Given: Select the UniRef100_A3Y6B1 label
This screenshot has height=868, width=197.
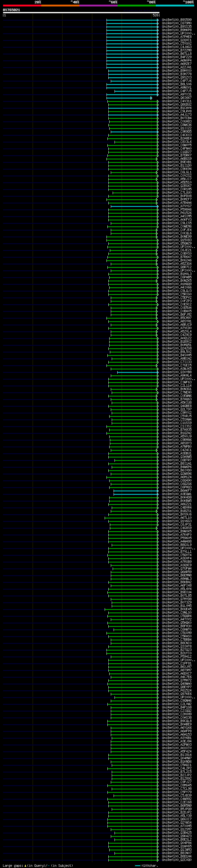Looking at the screenshot, I should (x=176, y=738).
